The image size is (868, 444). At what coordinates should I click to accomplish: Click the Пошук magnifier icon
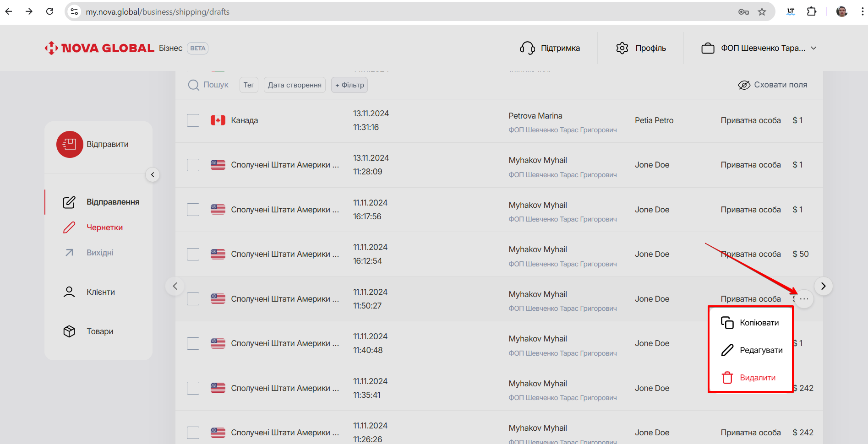194,85
